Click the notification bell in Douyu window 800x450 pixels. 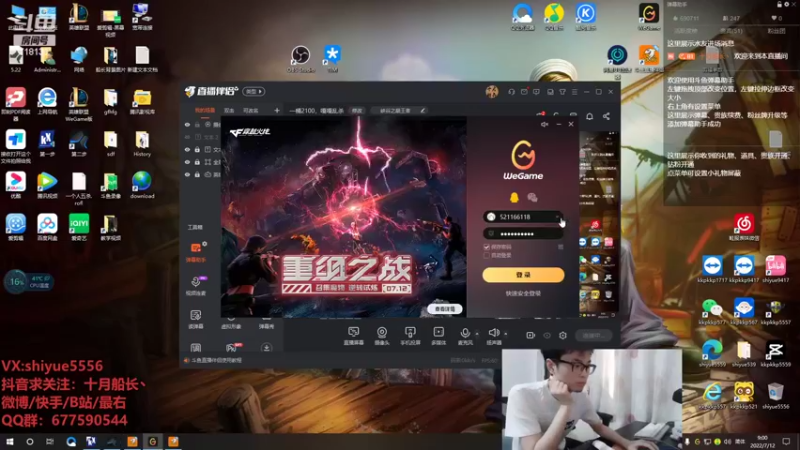tap(589, 116)
